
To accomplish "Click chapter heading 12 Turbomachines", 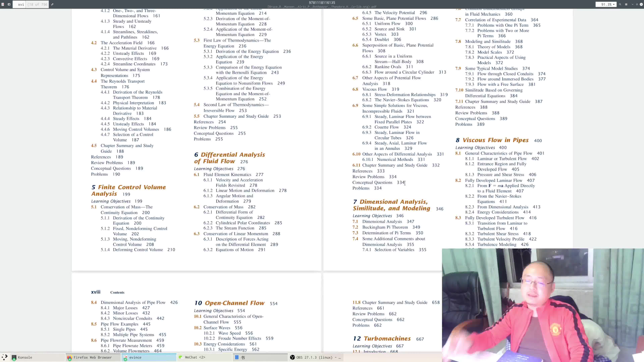I will [x=382, y=338].
